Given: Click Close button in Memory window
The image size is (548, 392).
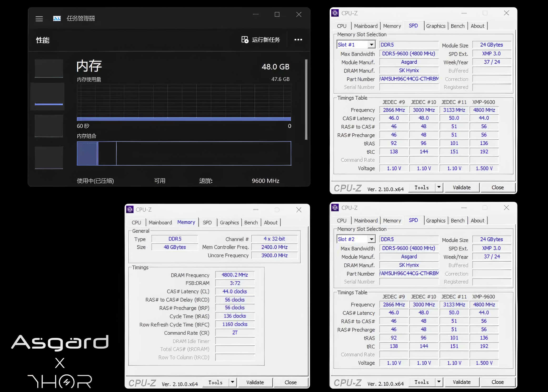Looking at the screenshot, I should pyautogui.click(x=291, y=382).
